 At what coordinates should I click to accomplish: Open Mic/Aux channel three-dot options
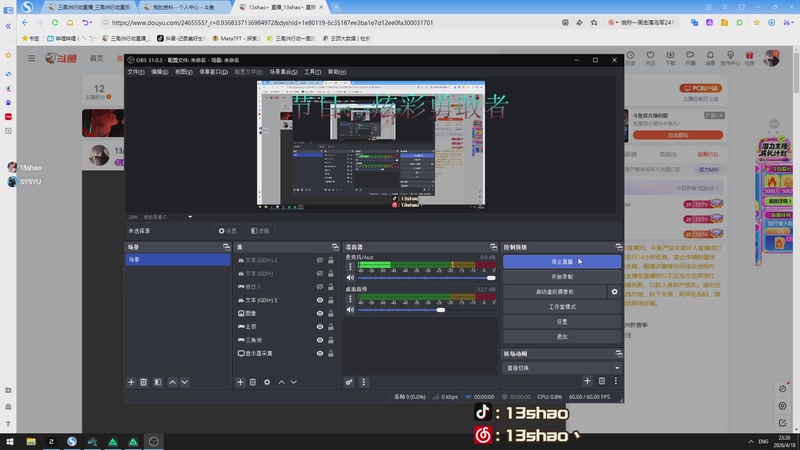click(x=351, y=266)
